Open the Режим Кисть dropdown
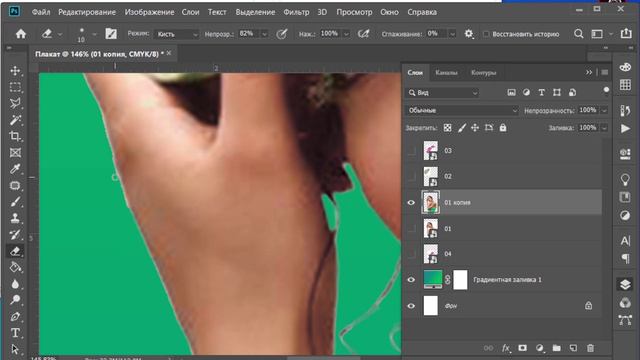640x360 pixels. 177,34
